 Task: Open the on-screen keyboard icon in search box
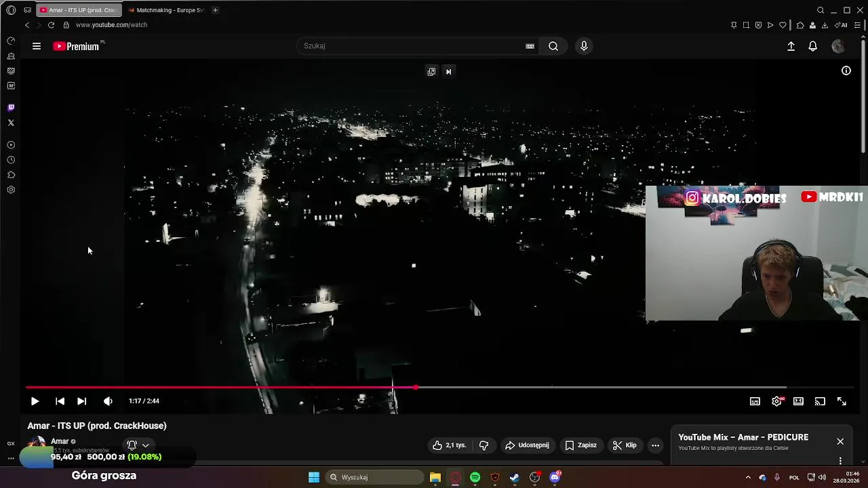pos(530,46)
